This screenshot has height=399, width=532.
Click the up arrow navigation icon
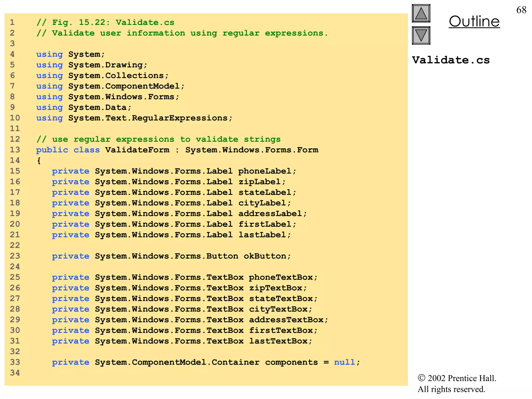[x=421, y=14]
